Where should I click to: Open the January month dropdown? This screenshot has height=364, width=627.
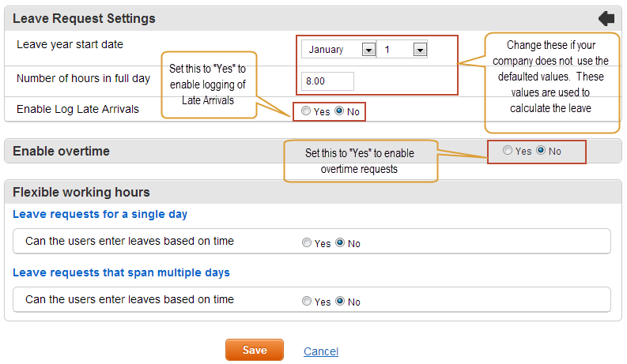(338, 50)
